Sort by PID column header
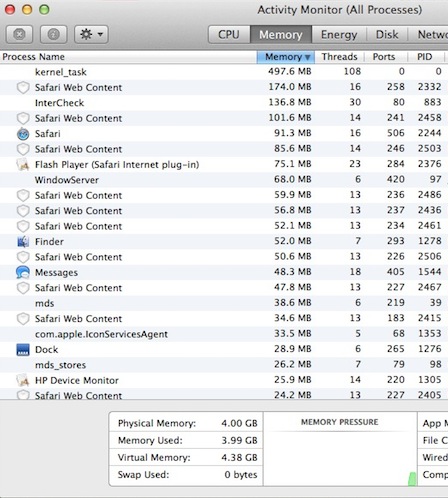Viewport: 448px width, 498px height. coord(425,57)
